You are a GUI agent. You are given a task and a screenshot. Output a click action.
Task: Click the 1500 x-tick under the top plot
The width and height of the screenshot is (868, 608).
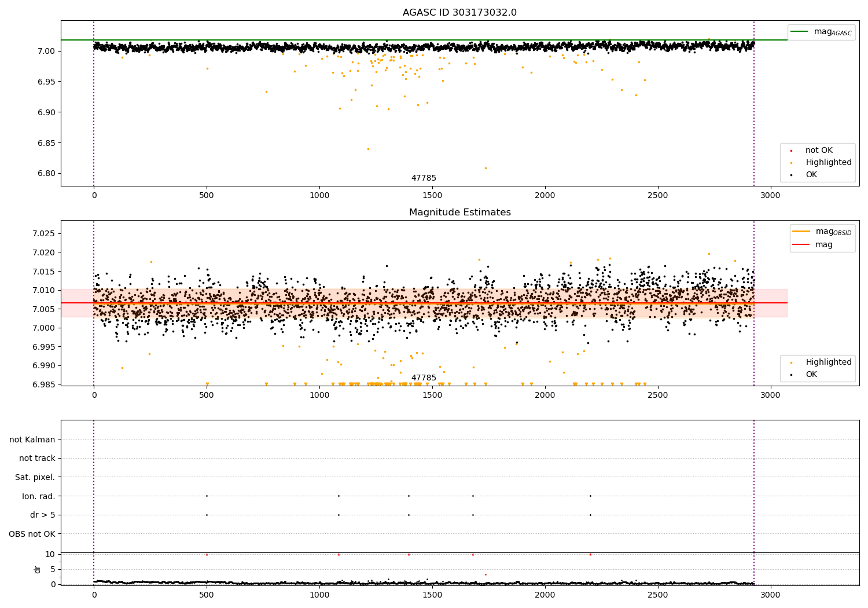pyautogui.click(x=432, y=196)
